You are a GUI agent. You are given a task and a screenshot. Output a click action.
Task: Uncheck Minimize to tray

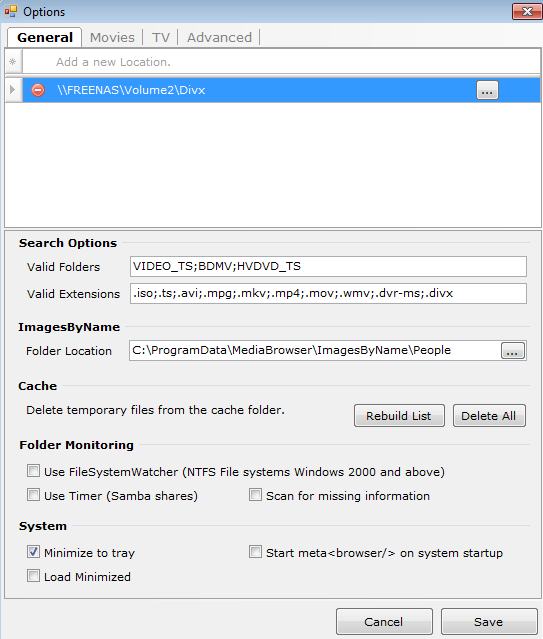(33, 552)
